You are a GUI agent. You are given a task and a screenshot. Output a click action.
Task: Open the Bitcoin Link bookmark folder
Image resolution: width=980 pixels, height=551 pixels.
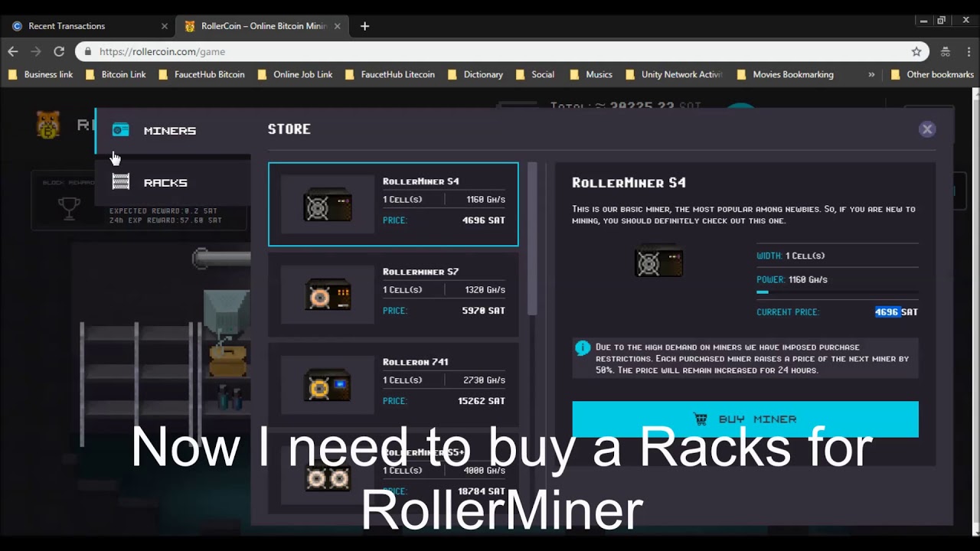point(116,74)
